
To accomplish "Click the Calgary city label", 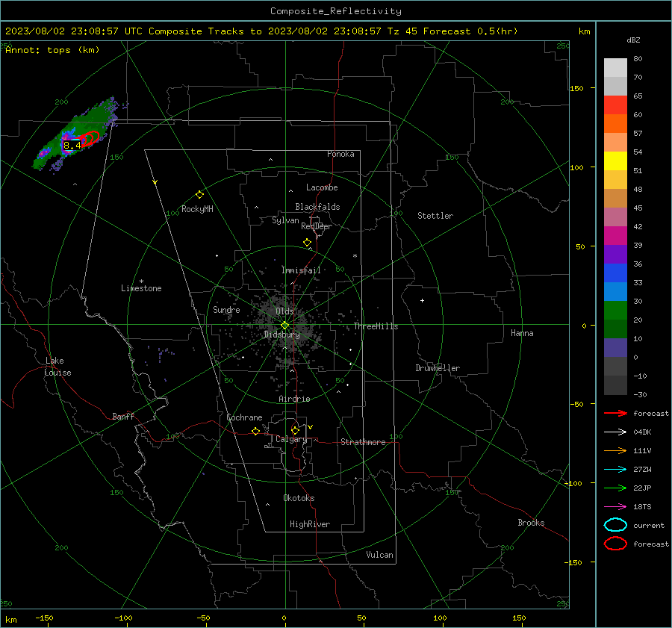I will point(291,439).
